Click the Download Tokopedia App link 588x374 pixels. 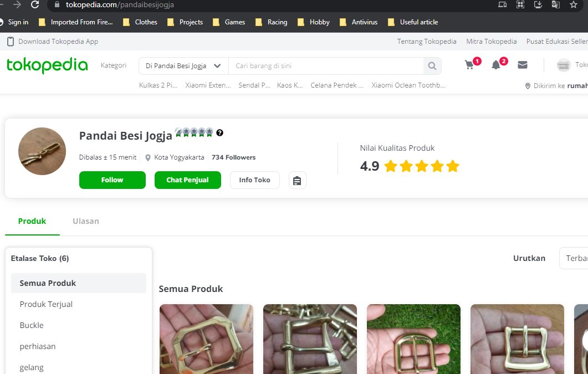(58, 41)
